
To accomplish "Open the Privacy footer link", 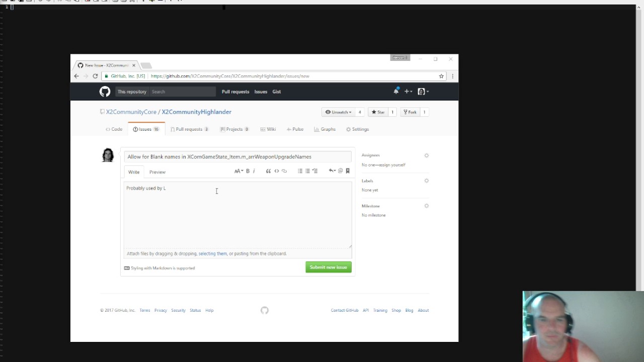I will click(160, 310).
